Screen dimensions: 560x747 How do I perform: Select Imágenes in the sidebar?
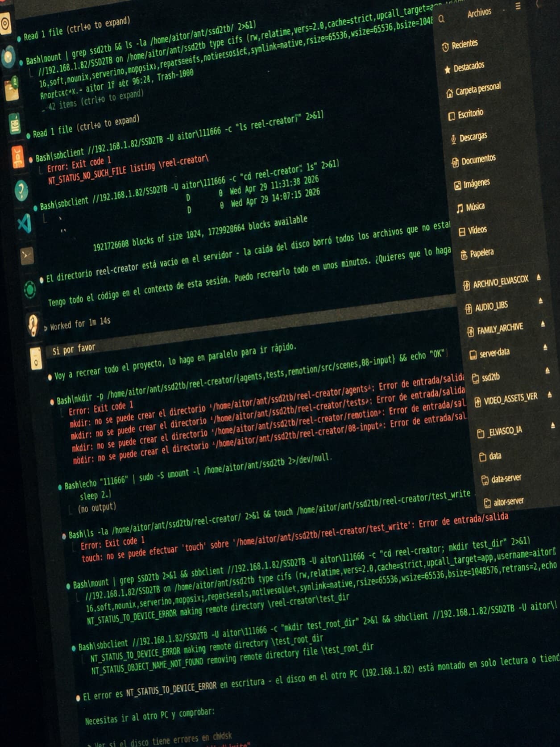[472, 184]
